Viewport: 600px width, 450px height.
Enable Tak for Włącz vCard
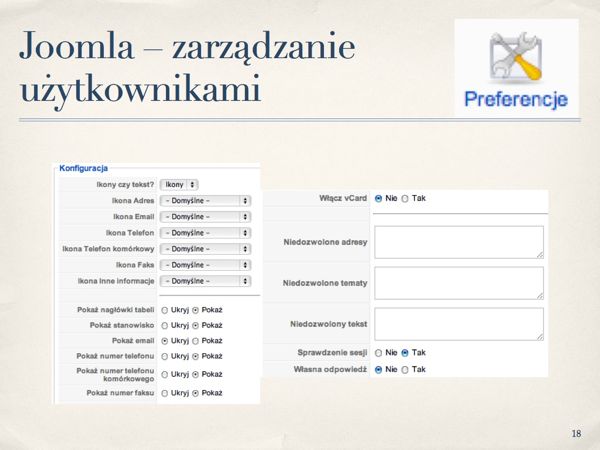coord(405,198)
